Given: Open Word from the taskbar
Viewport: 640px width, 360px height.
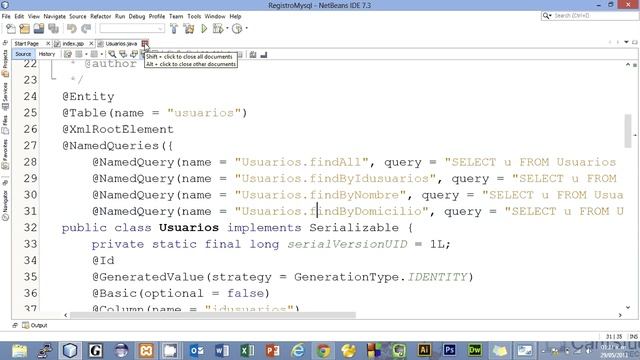Looking at the screenshot, I should pyautogui.click(x=222, y=350).
